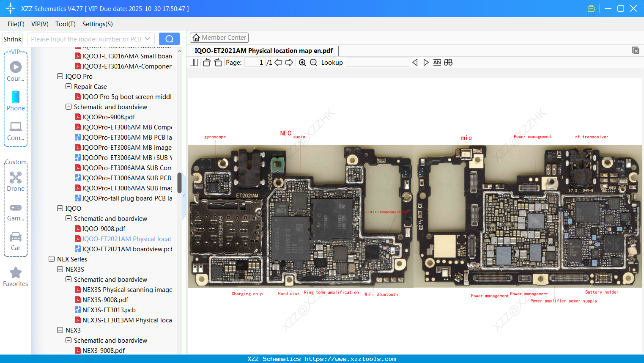Open NEX3S Physical scanning image file
Screen dimensions: 644x363
click(x=123, y=290)
